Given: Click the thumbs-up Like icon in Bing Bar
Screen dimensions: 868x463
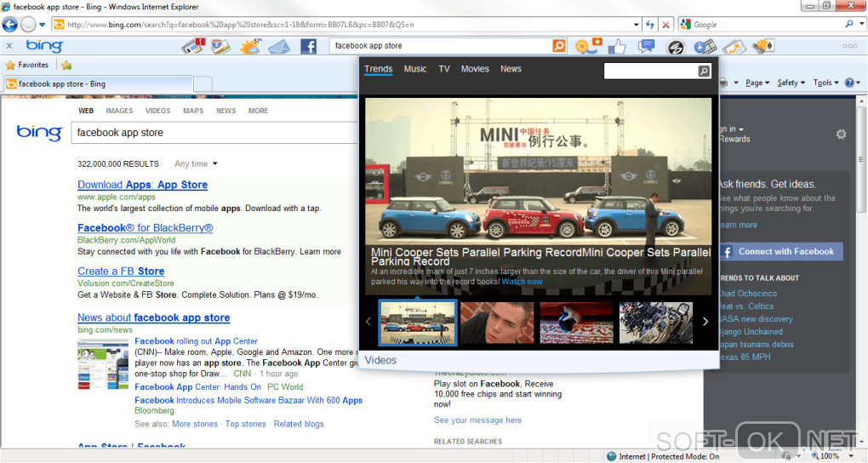Looking at the screenshot, I should tap(617, 47).
